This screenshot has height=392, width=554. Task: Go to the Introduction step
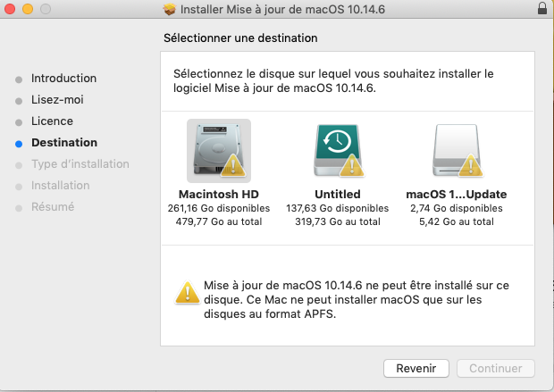coord(63,79)
